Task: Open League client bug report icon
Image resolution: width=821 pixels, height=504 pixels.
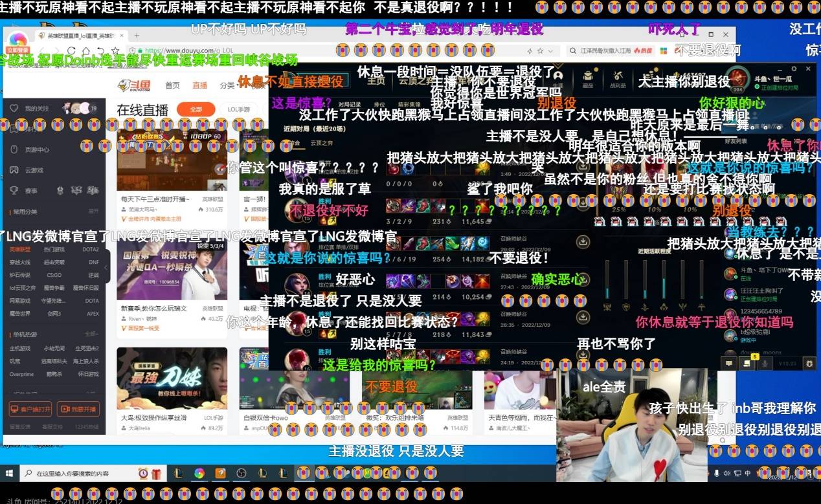Action: (x=810, y=364)
